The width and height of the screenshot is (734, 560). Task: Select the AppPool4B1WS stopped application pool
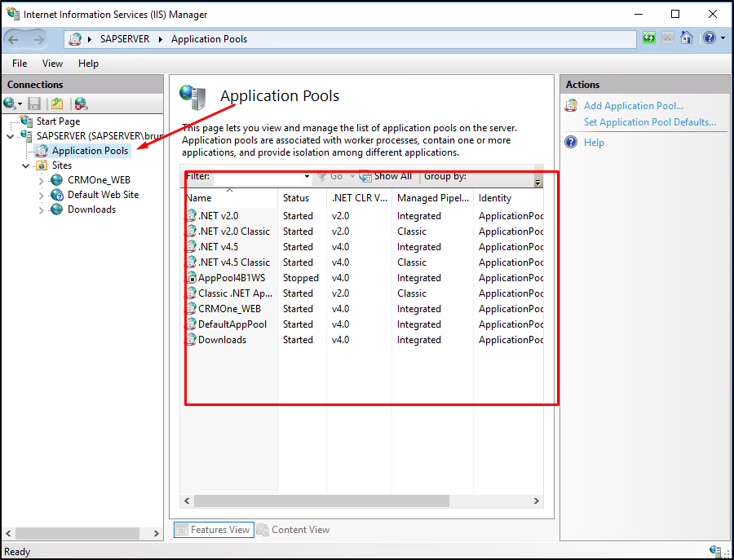point(232,278)
